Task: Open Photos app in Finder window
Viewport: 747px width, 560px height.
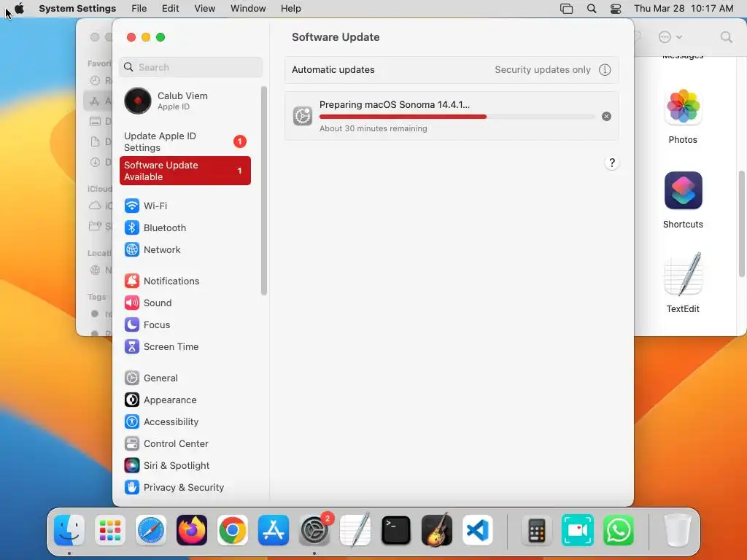Action: 683,116
